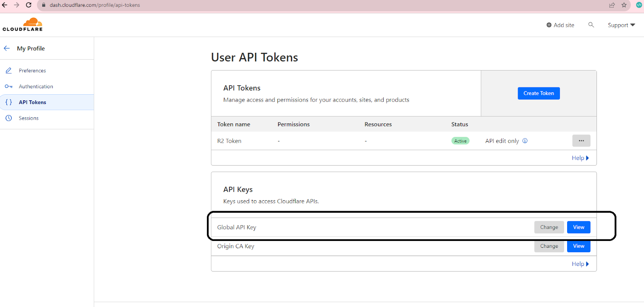Click the Origin CA Key label
The width and height of the screenshot is (644, 307).
[x=236, y=246]
